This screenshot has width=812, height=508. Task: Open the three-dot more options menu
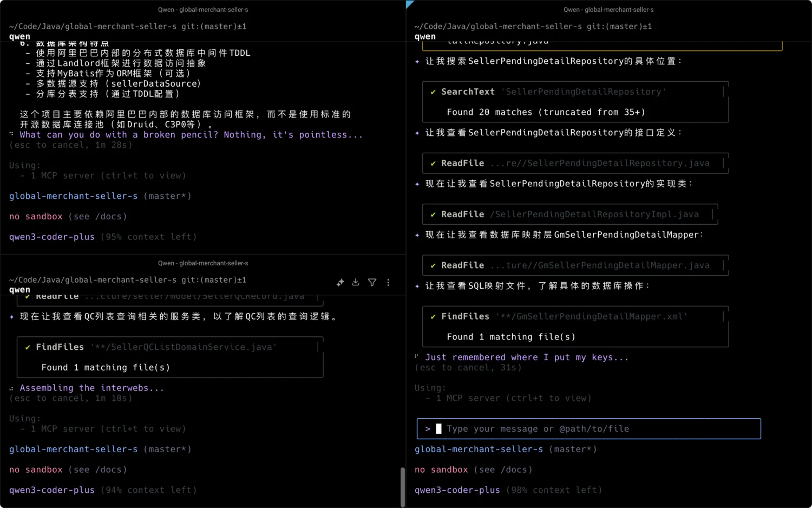click(x=388, y=282)
